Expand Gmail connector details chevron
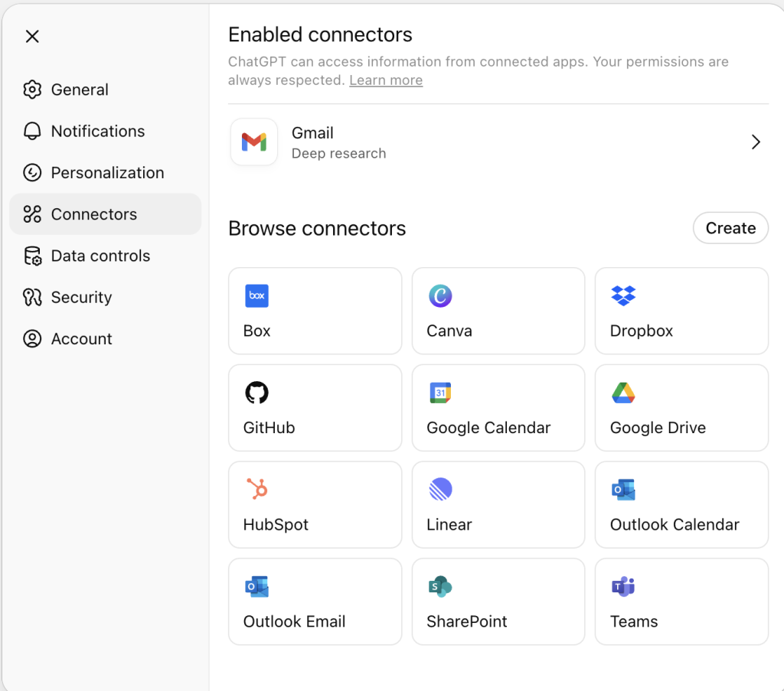The height and width of the screenshot is (691, 784). click(756, 142)
